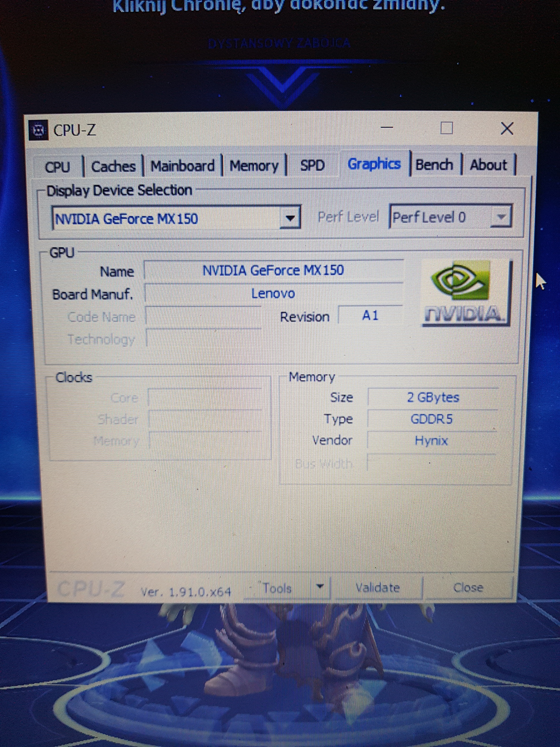Switch to the Bench tab
The height and width of the screenshot is (747, 560).
(x=434, y=165)
